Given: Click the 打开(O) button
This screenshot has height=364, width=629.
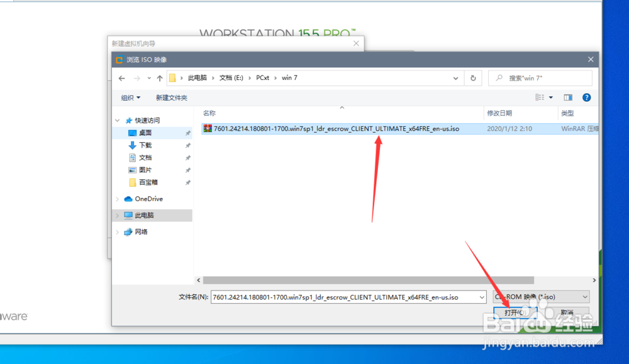Looking at the screenshot, I should (516, 312).
